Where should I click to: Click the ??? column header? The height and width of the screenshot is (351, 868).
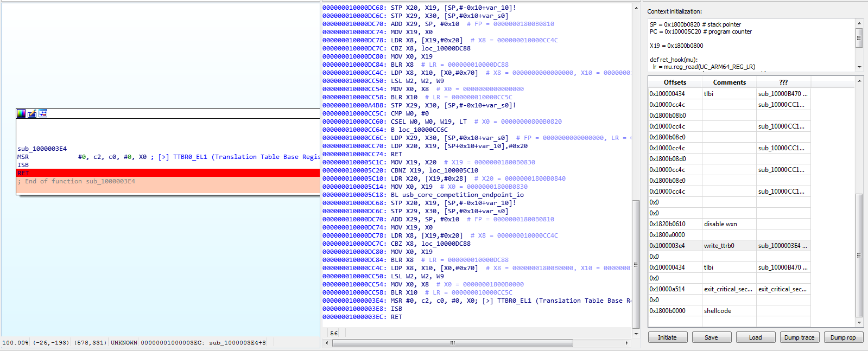click(x=783, y=82)
